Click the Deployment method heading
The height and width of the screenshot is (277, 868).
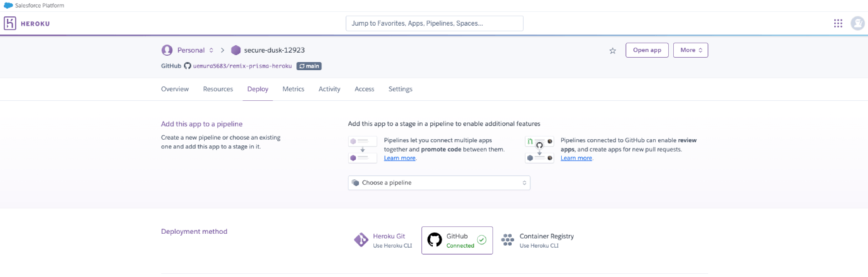pos(194,231)
